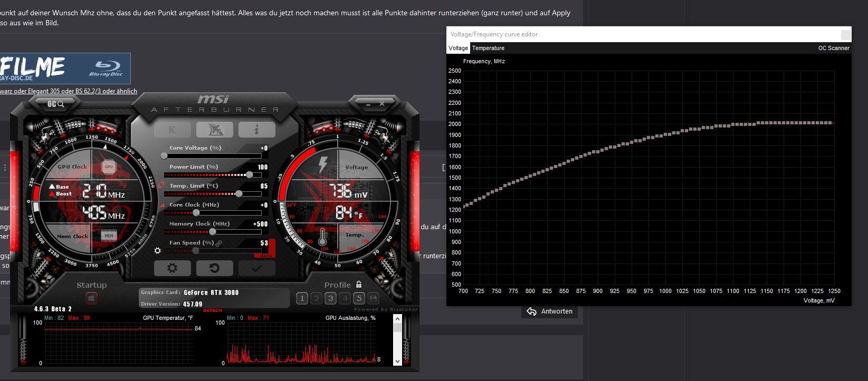Click the DETACH monitoring link
Viewport: 868px width, 381px height.
[x=213, y=310]
